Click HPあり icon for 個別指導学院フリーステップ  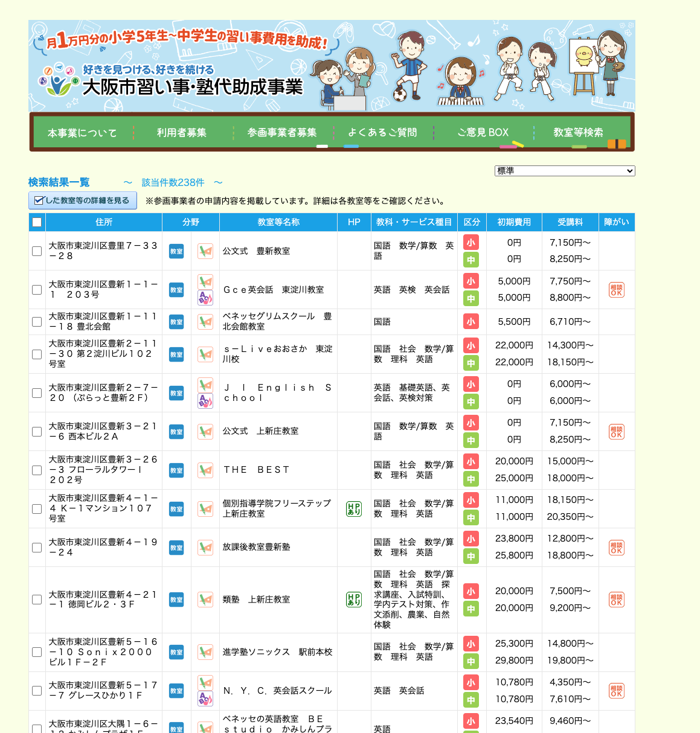click(354, 509)
